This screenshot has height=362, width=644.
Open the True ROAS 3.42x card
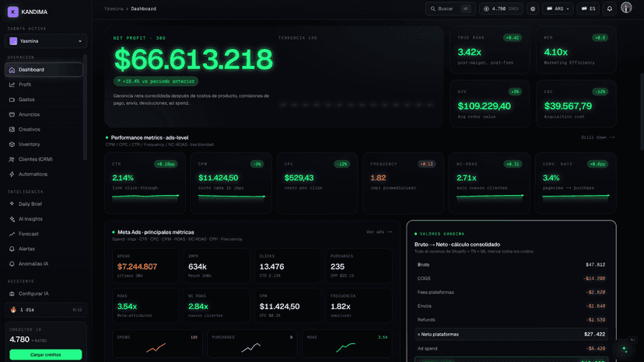click(x=489, y=50)
